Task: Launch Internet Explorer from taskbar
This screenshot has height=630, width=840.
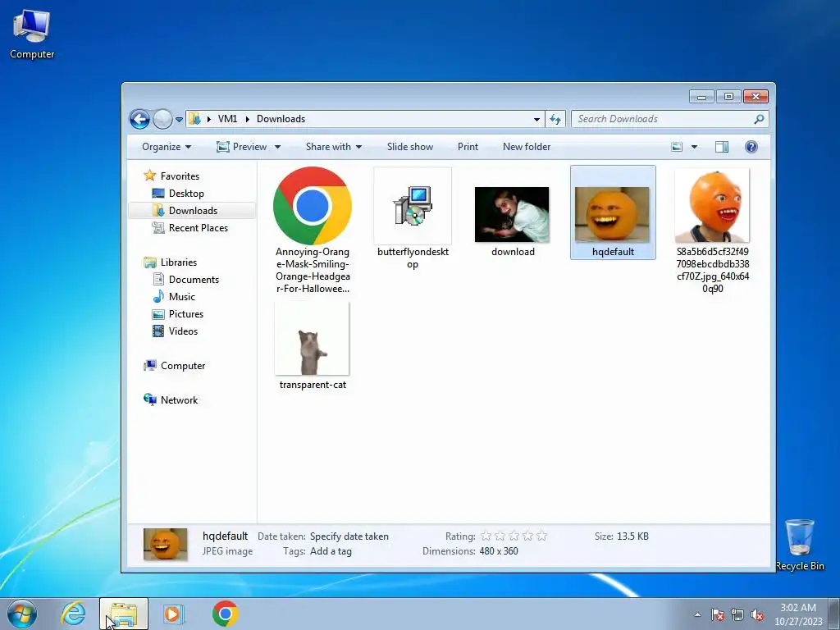Action: 73,614
